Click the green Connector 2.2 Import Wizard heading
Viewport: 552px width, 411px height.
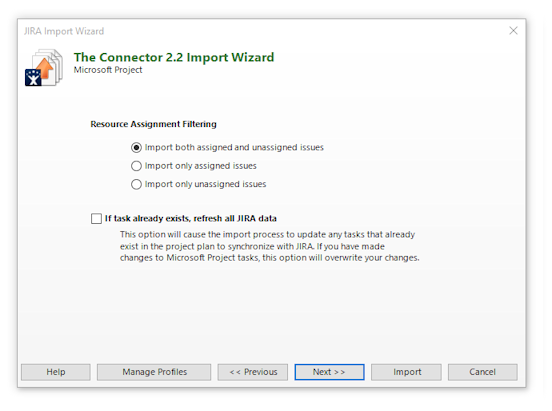[174, 57]
